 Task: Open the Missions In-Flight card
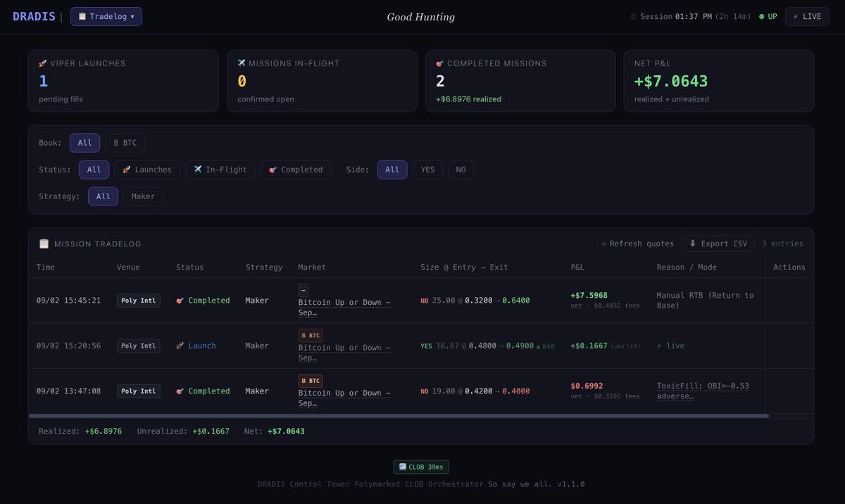(322, 81)
